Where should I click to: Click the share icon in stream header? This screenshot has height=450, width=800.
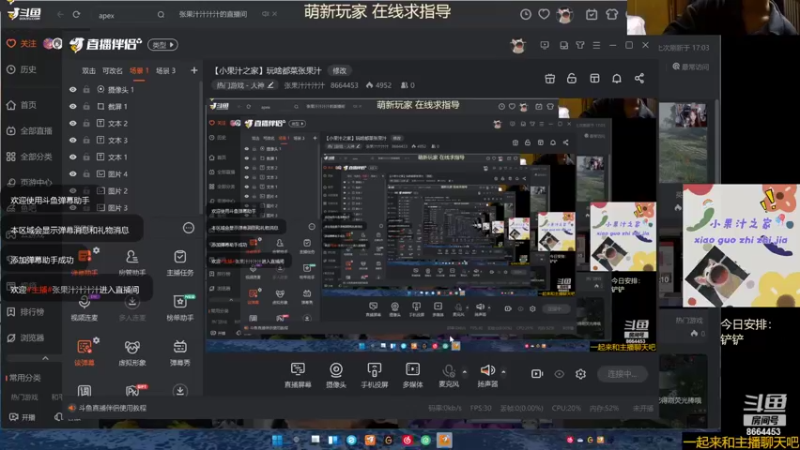[x=639, y=79]
